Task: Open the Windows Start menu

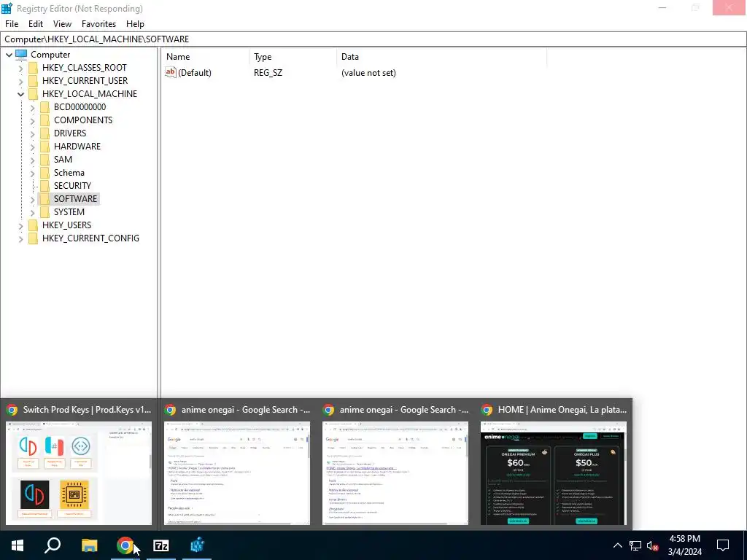Action: pos(18,545)
